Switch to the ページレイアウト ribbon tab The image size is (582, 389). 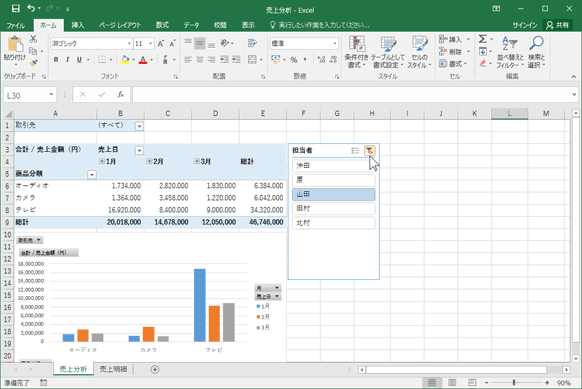pos(120,25)
